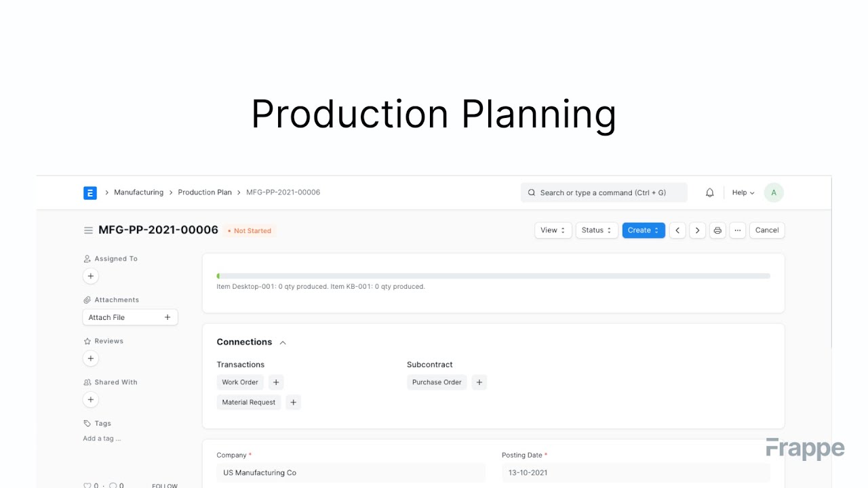Image resolution: width=868 pixels, height=488 pixels.
Task: Go to next document arrow
Action: pyautogui.click(x=697, y=230)
